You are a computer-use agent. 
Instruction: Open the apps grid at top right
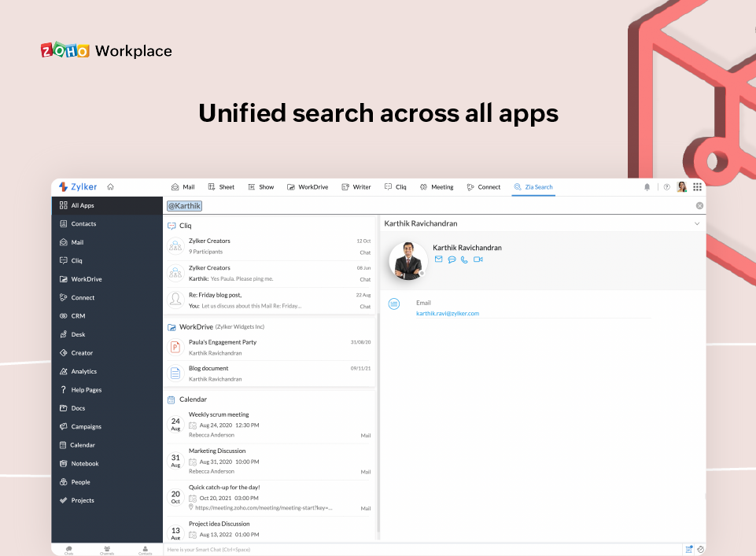click(697, 186)
